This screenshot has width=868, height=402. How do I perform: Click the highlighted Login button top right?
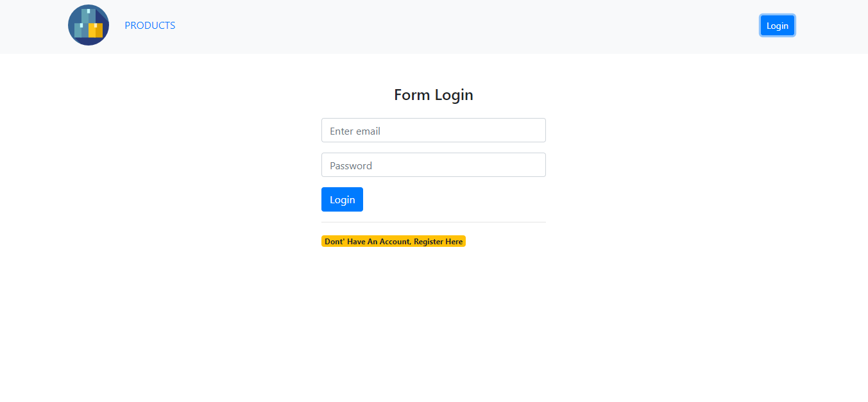tap(777, 25)
